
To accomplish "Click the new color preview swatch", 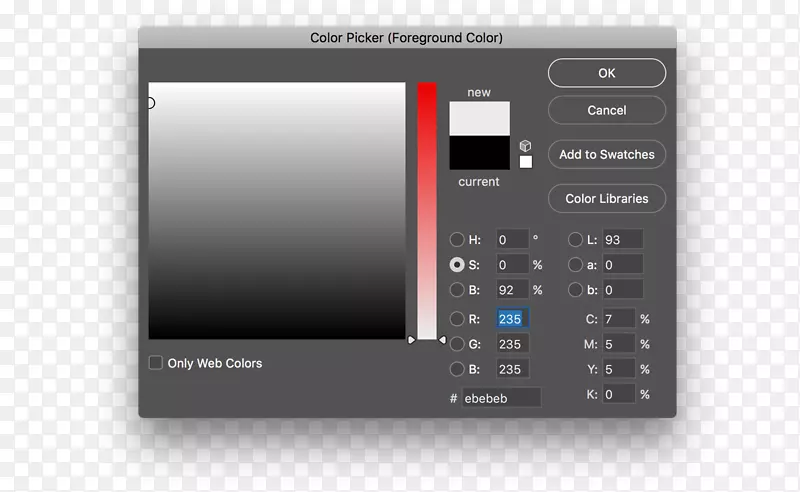I will [479, 119].
